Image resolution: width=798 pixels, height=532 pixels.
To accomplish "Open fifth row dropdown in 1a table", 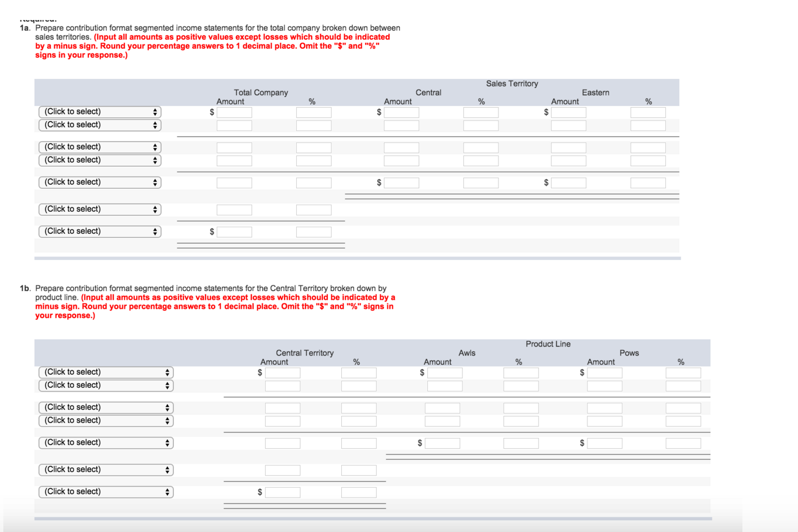I will tap(100, 182).
